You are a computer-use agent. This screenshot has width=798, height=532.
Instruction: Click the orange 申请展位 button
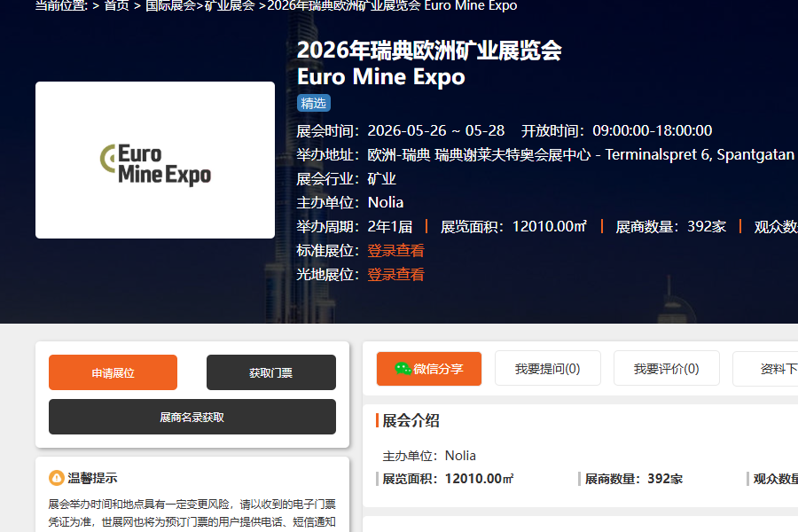(113, 372)
